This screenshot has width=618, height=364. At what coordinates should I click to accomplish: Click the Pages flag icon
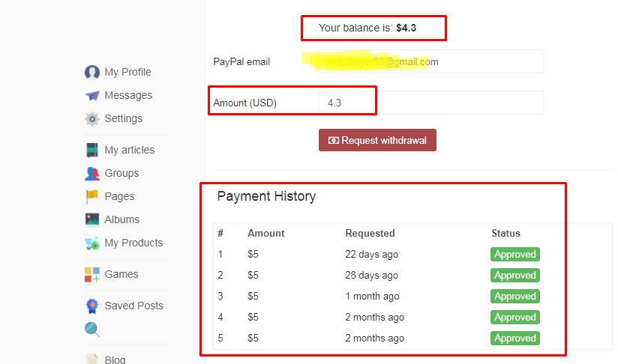[x=92, y=196]
